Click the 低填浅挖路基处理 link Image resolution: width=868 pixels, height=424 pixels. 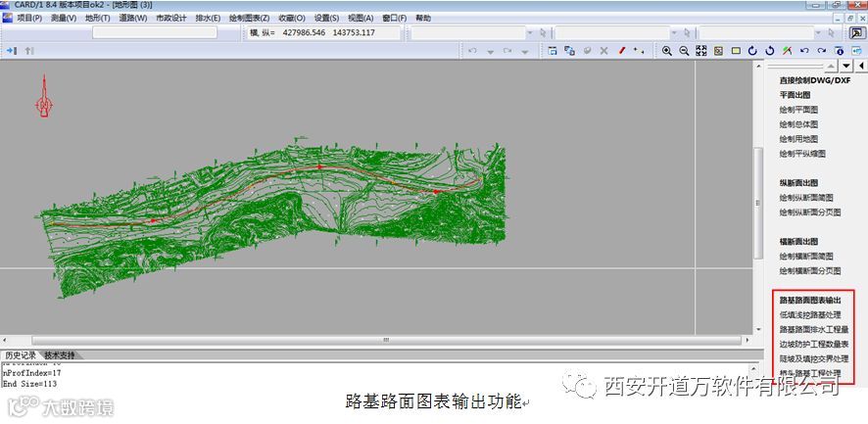click(810, 315)
